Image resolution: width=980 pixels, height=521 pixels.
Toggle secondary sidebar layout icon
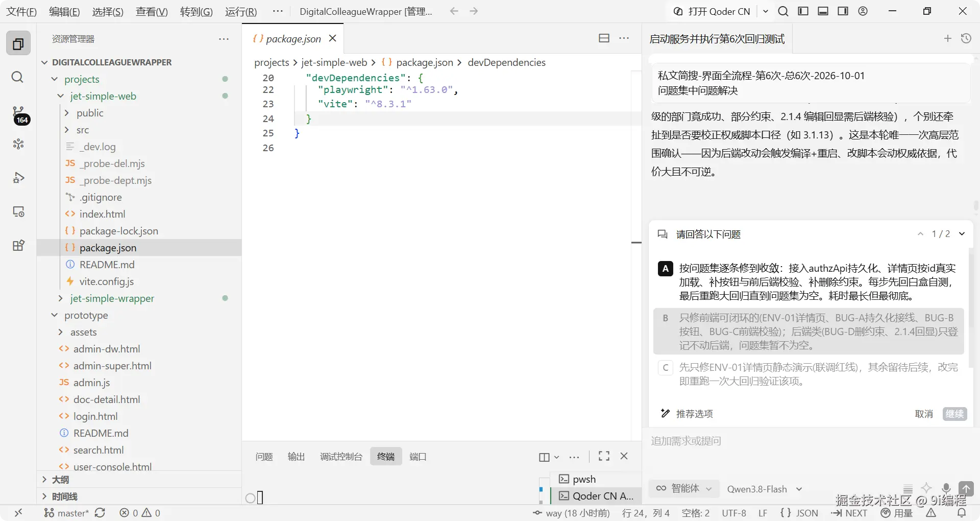[843, 11]
